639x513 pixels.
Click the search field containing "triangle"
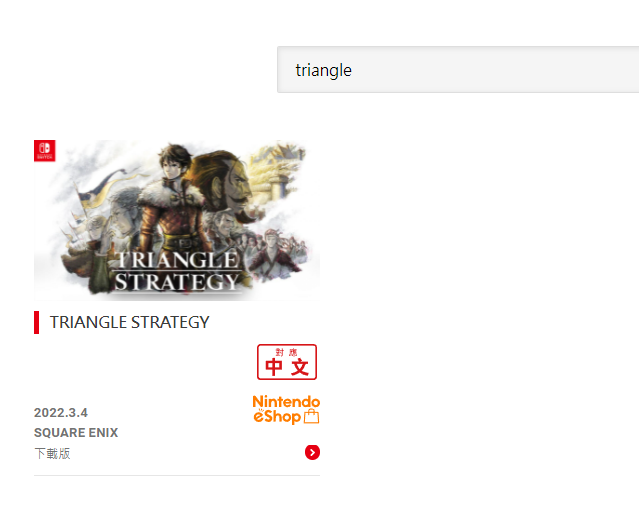[458, 70]
